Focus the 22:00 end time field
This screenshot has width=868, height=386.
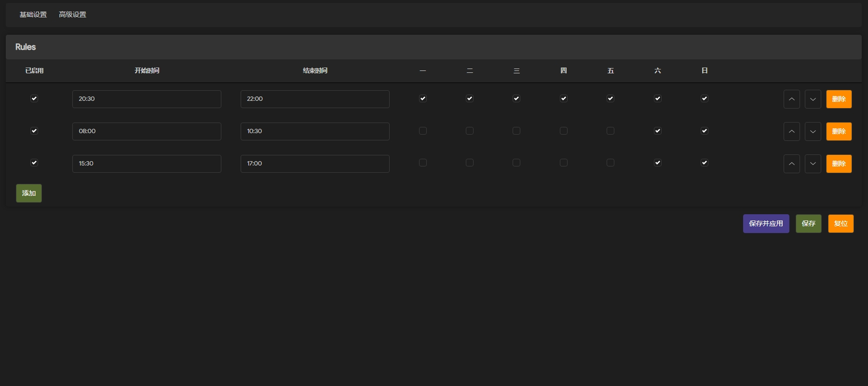click(315, 99)
